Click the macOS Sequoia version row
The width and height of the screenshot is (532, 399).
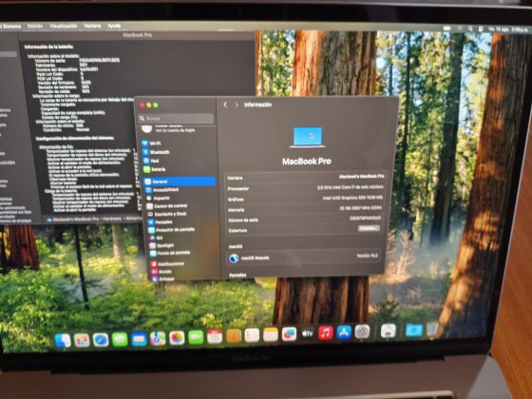(x=304, y=257)
